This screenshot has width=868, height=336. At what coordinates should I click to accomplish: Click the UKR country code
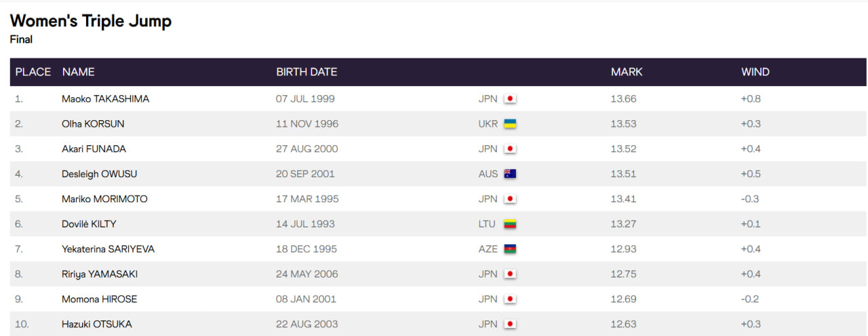coord(488,124)
